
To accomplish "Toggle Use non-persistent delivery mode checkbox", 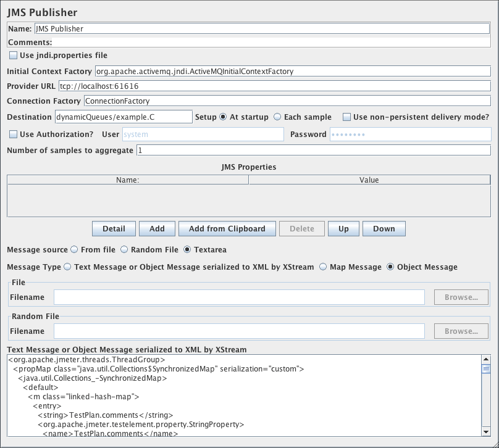I will [347, 117].
